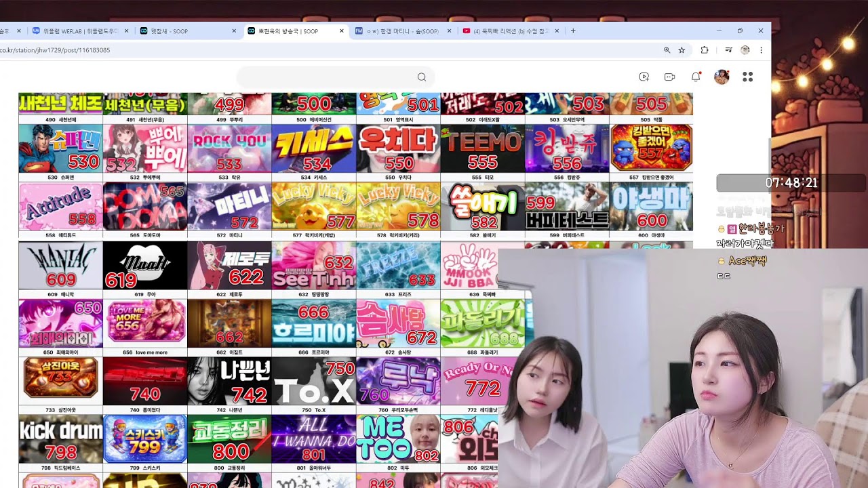Image resolution: width=868 pixels, height=488 pixels.
Task: Select the 666 흐르미아 thumbnail
Action: pyautogui.click(x=313, y=323)
